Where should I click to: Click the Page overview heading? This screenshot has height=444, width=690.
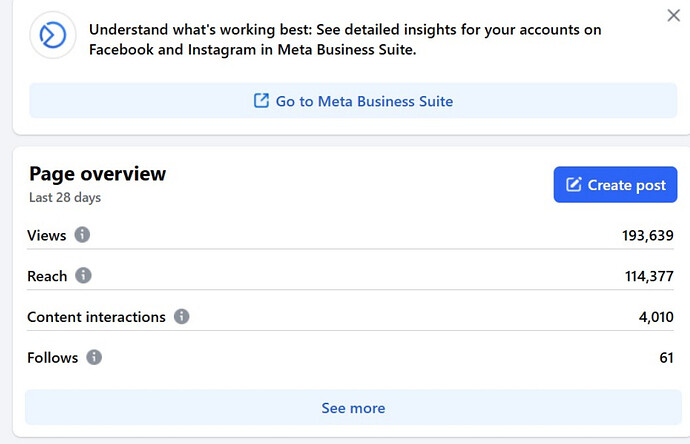pos(97,174)
